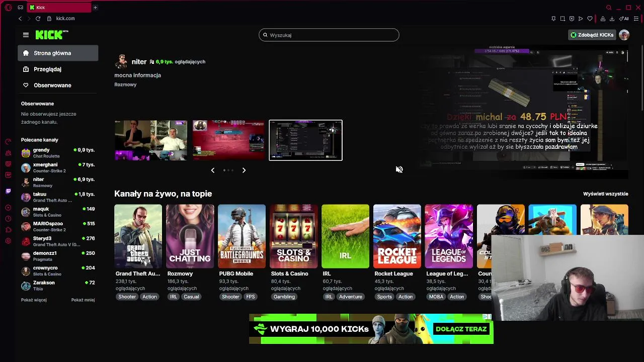The height and width of the screenshot is (362, 644).
Task: Take a snapshot with the Opera screenshot icon
Action: tap(562, 19)
